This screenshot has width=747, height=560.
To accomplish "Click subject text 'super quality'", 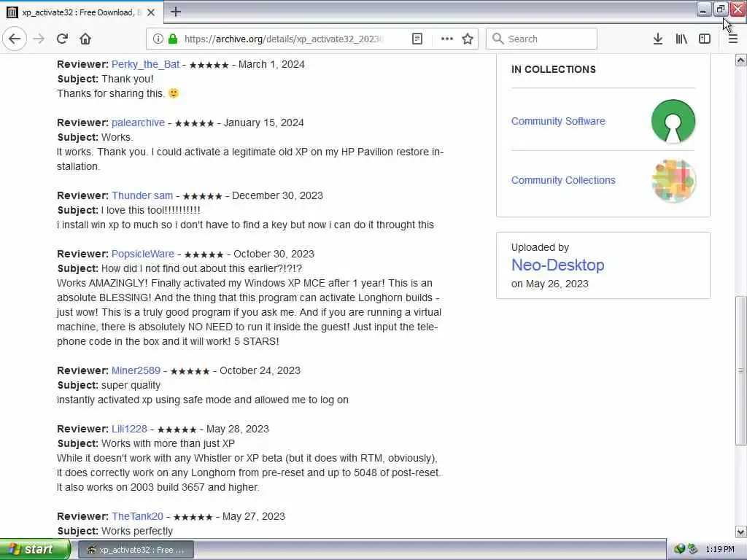I will coord(131,385).
